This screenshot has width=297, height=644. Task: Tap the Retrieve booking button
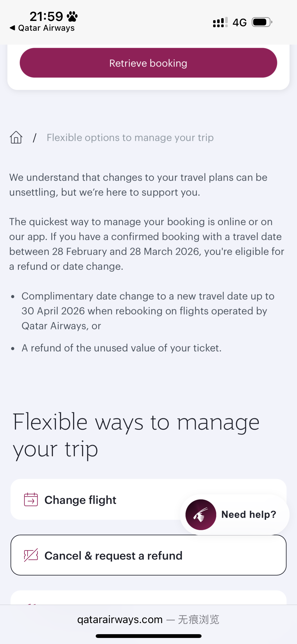coord(148,63)
